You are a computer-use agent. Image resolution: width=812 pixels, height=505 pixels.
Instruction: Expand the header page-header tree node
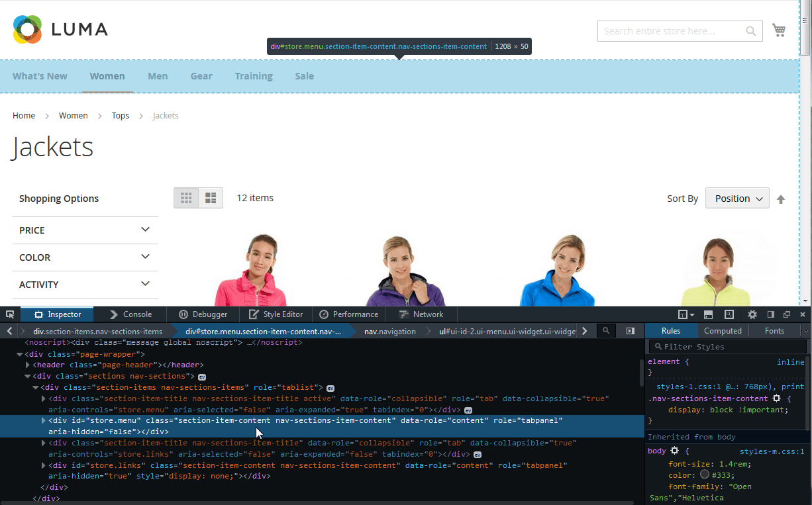[x=26, y=365]
